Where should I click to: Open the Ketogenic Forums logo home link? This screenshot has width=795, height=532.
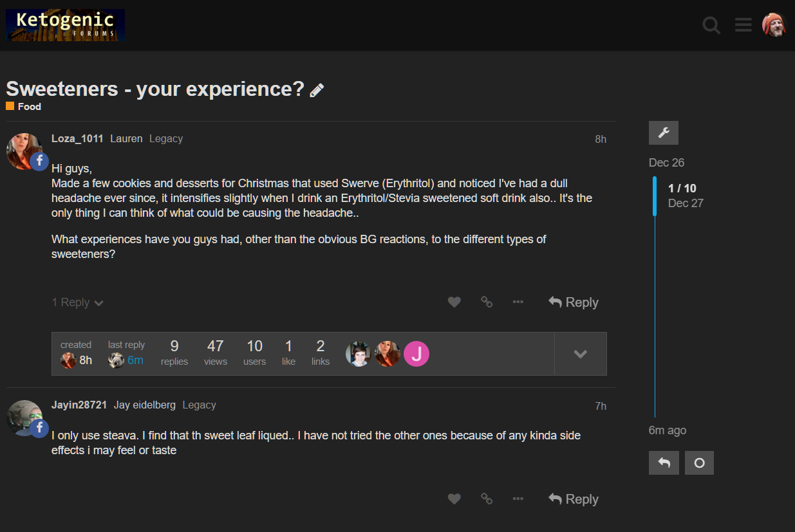point(66,25)
